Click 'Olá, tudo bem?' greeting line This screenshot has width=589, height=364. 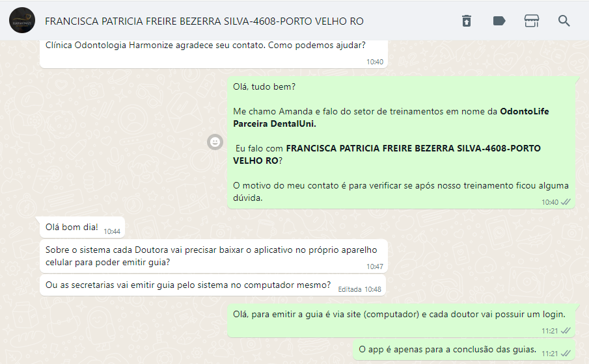264,86
